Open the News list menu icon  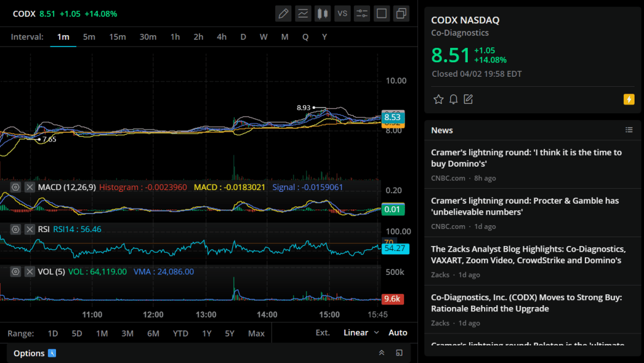[x=628, y=130]
